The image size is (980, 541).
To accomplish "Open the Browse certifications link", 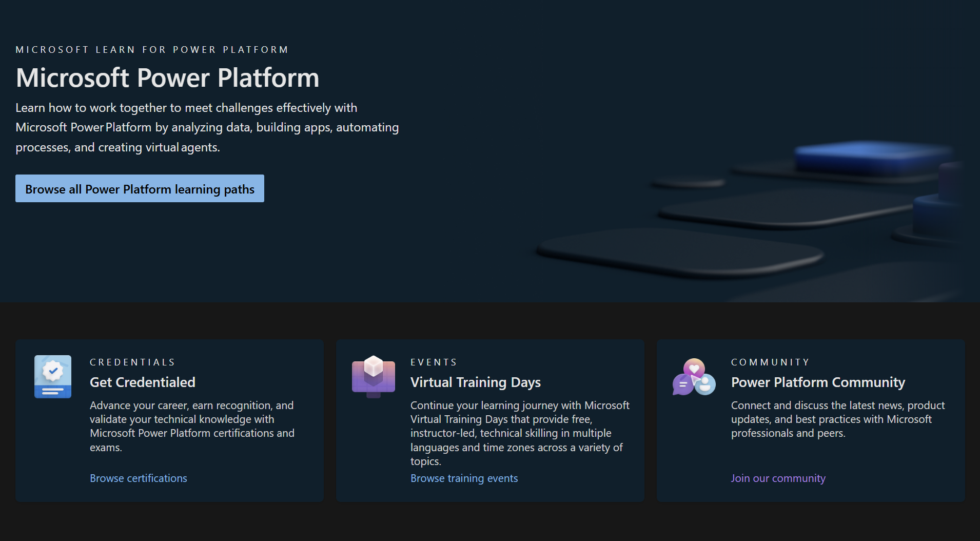I will (139, 478).
